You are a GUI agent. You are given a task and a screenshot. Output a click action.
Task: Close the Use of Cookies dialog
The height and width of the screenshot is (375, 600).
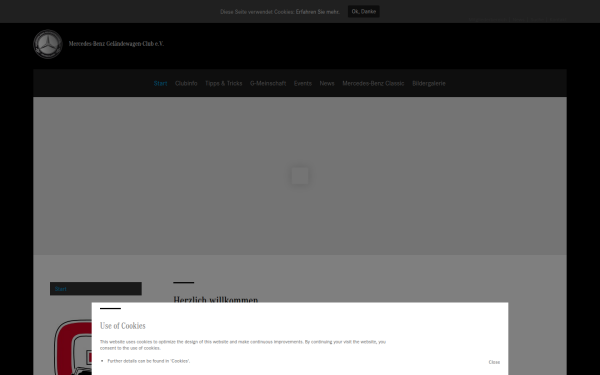point(494,362)
